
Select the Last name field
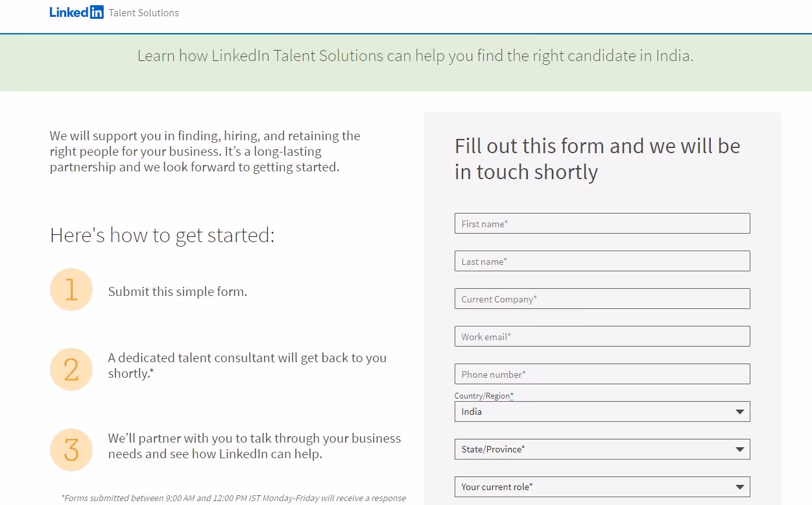click(602, 260)
